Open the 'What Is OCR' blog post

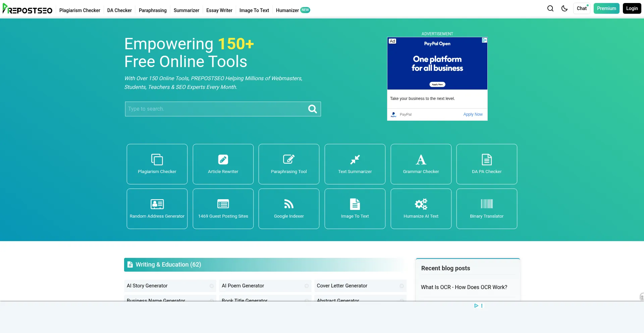tap(464, 287)
